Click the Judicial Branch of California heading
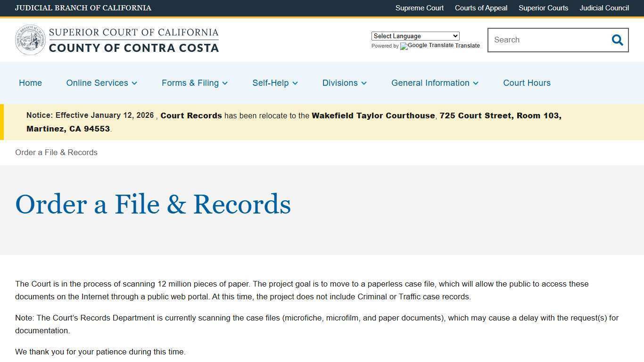644x362 pixels. pyautogui.click(x=83, y=8)
